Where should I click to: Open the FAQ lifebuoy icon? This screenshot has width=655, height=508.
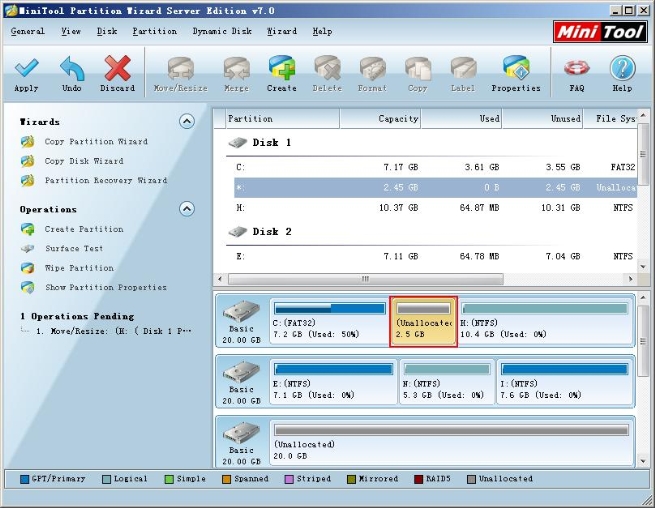click(577, 69)
